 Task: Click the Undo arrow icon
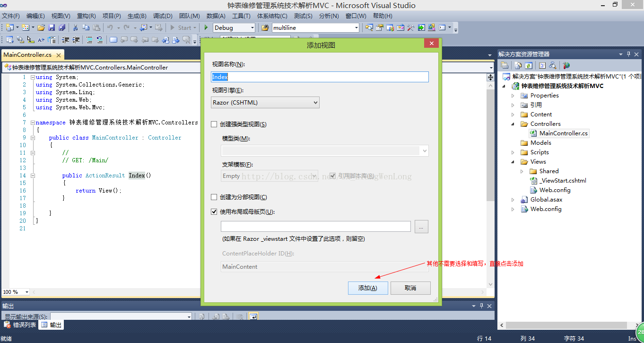point(110,27)
